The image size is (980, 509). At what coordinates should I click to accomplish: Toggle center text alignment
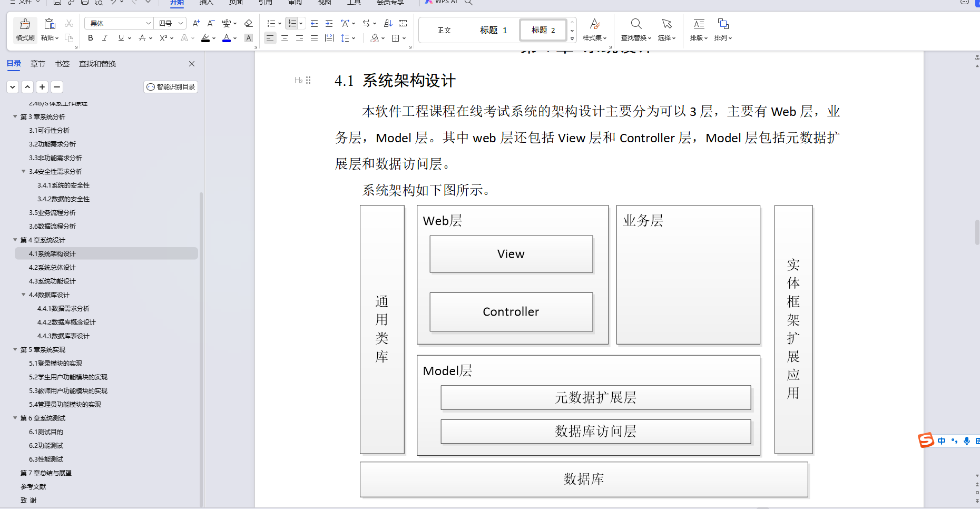point(285,38)
